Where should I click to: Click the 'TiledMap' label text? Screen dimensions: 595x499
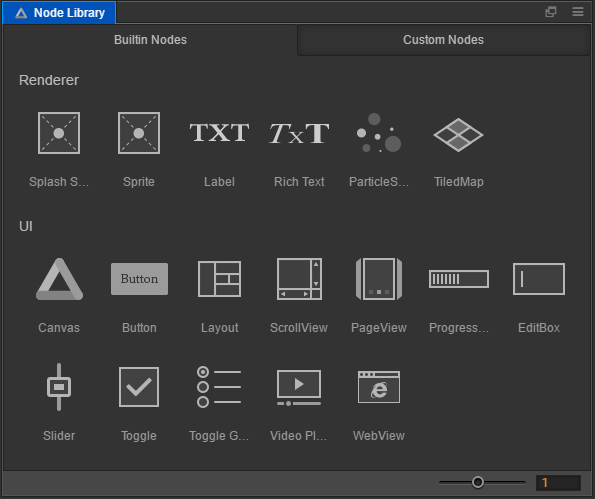(459, 182)
